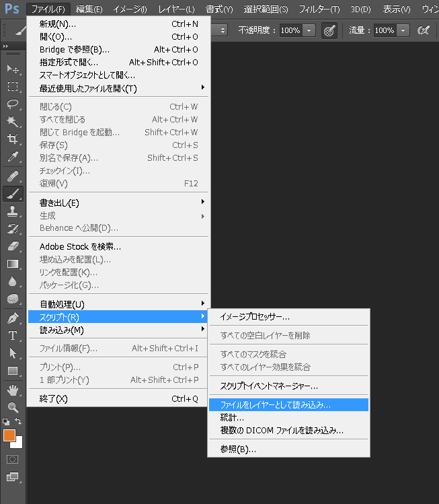Choose 参照(B)... in Scripts submenu
Viewport: 439px width, 504px height.
click(x=288, y=449)
